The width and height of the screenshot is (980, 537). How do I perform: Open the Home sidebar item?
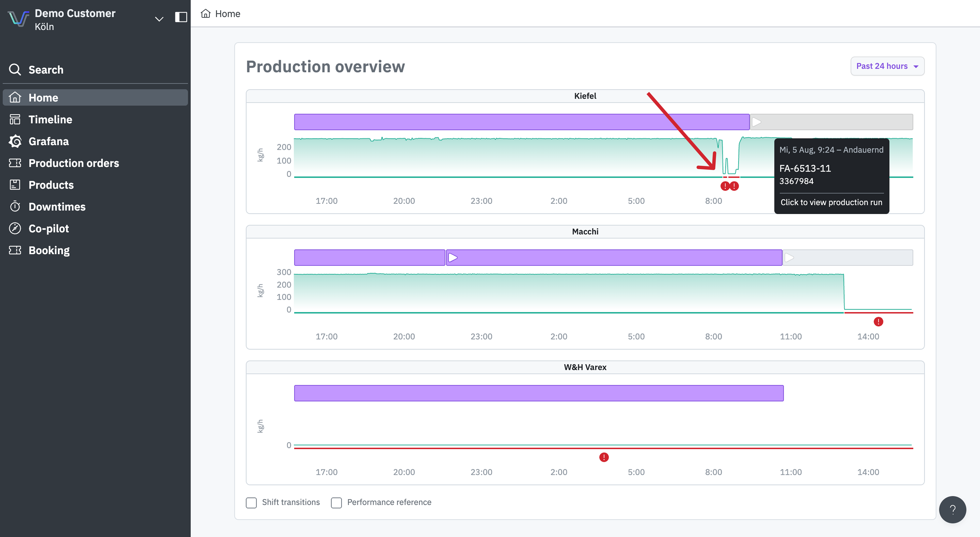[x=95, y=97]
